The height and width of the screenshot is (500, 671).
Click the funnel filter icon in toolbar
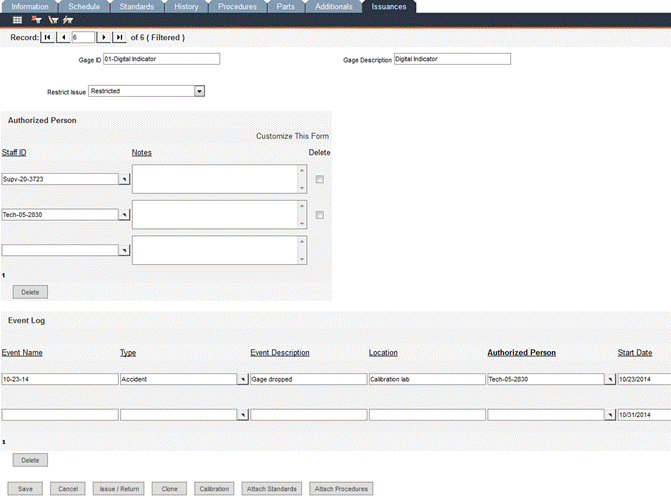pyautogui.click(x=52, y=19)
